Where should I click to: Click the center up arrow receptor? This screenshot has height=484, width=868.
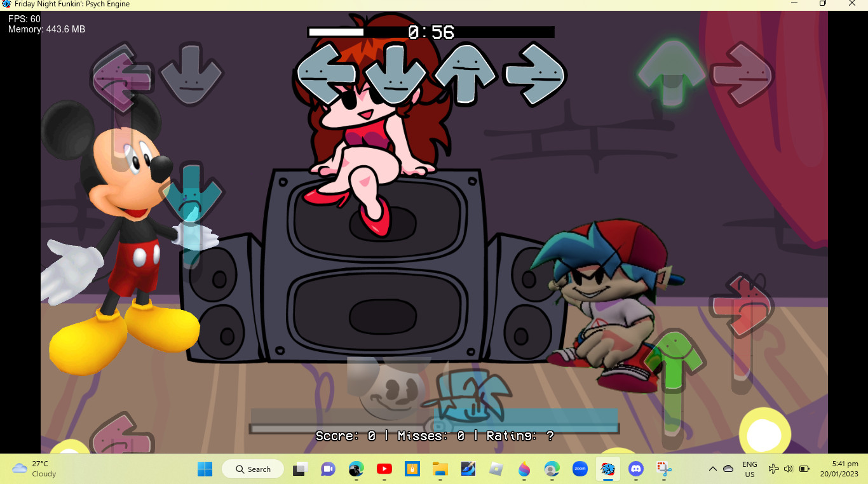[465, 74]
